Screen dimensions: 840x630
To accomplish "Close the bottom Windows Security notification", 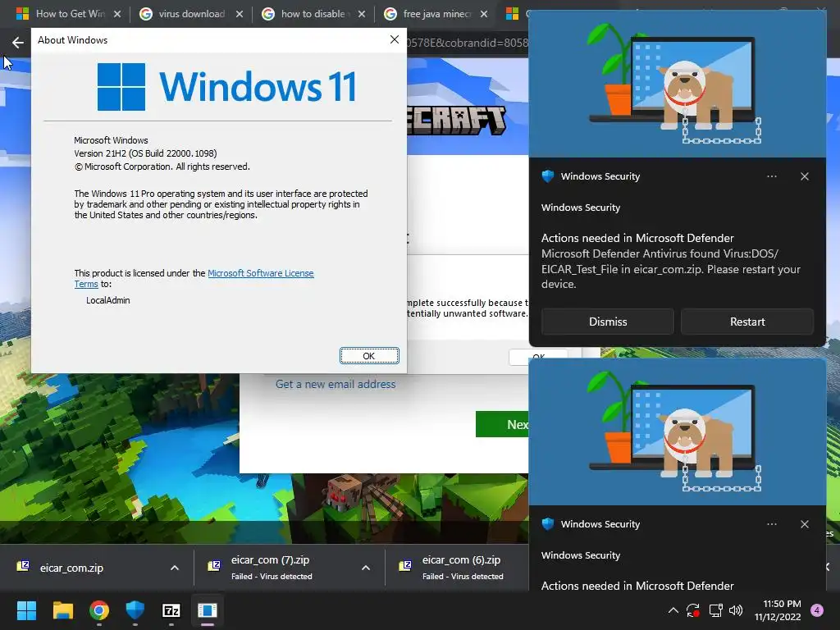I will pyautogui.click(x=804, y=524).
